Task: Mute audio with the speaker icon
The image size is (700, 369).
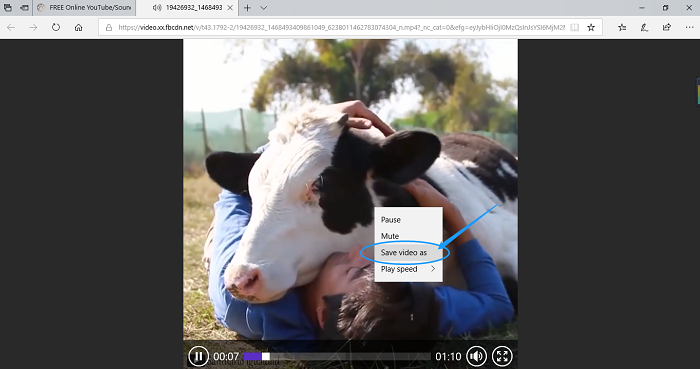Action: tap(476, 356)
